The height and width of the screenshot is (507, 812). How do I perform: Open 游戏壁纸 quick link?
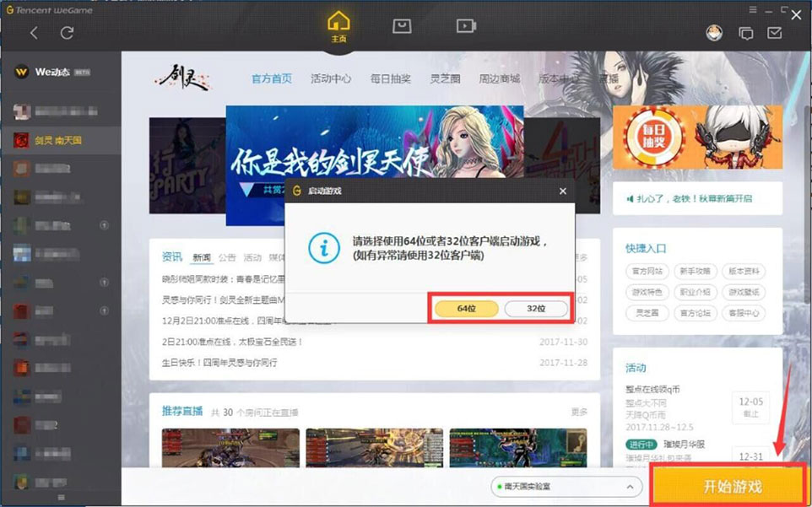[744, 292]
